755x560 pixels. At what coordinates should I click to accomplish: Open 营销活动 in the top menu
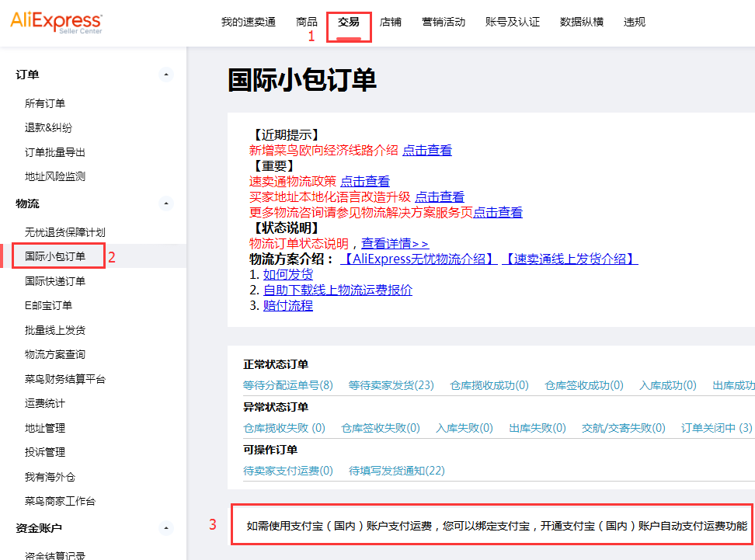444,22
